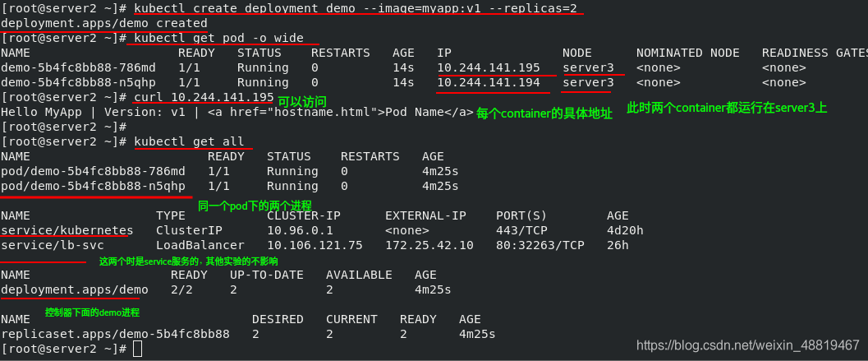This screenshot has height=361, width=868.
Task: Select the external IP 172.25.42.10
Action: (x=429, y=245)
